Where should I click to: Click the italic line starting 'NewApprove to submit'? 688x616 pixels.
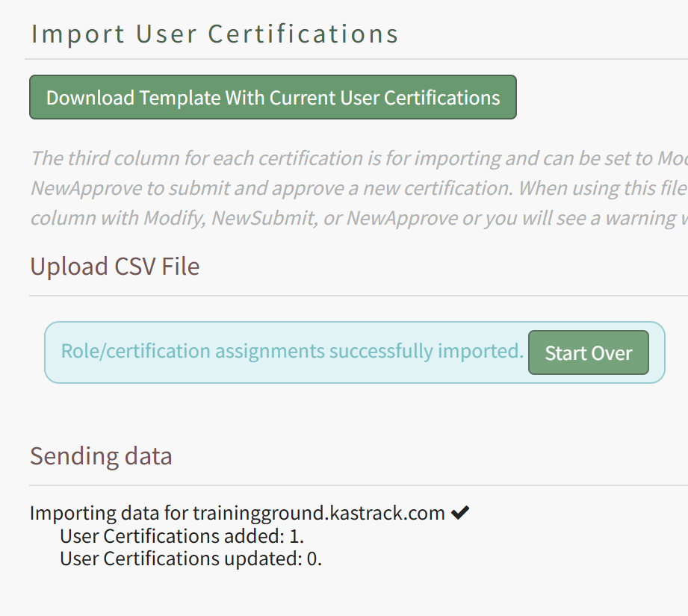359,188
